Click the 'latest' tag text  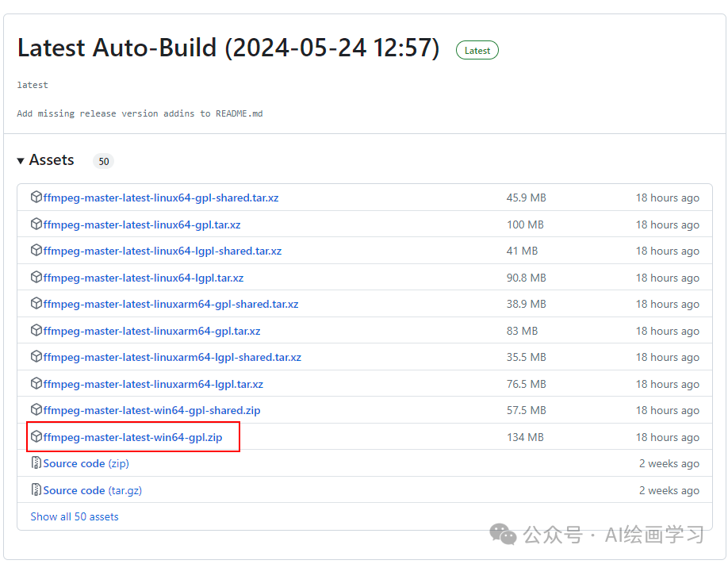coord(33,85)
